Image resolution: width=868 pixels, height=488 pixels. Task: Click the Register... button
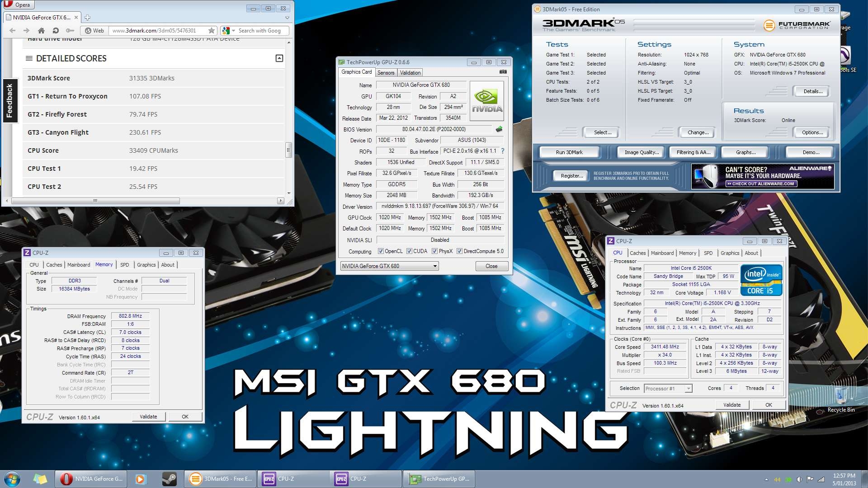tap(571, 176)
